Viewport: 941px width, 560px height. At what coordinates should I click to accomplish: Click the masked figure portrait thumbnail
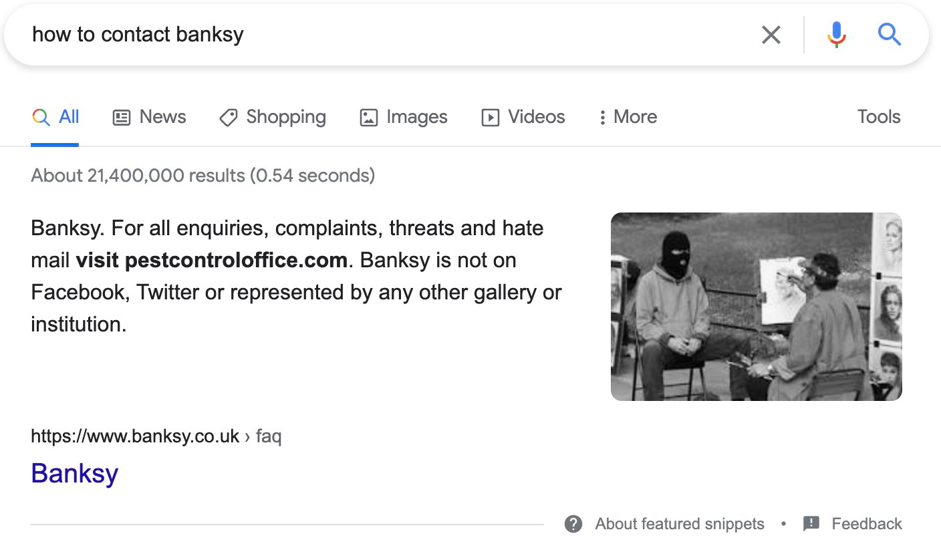tap(757, 307)
